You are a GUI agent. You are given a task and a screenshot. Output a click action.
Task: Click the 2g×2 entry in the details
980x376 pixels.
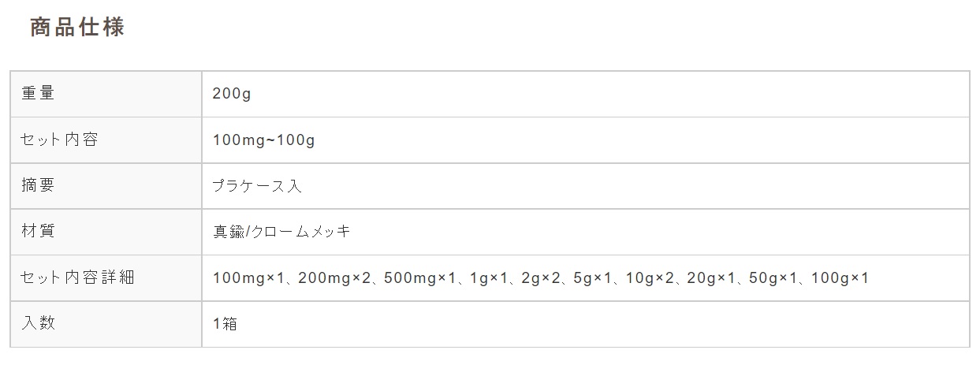541,277
